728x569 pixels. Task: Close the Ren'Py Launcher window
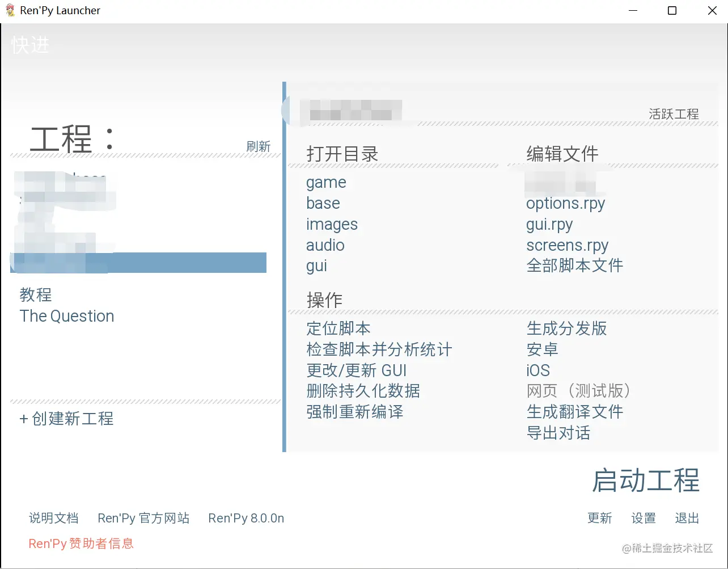click(x=712, y=10)
